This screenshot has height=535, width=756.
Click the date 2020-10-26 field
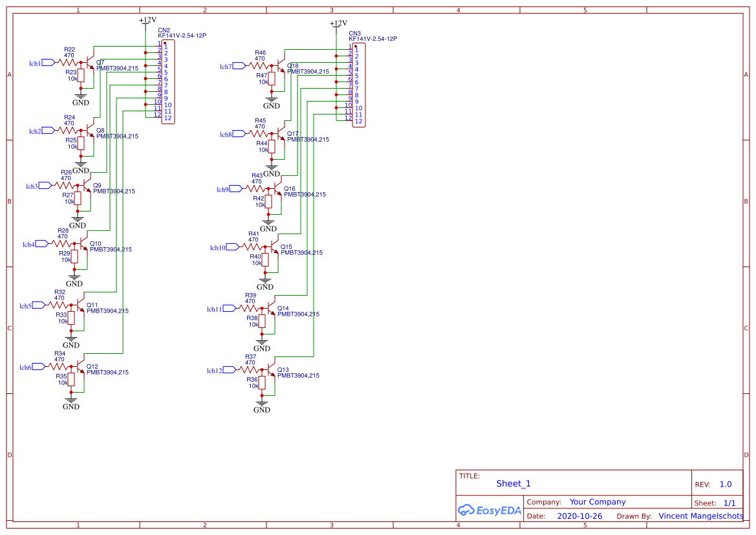(x=581, y=516)
